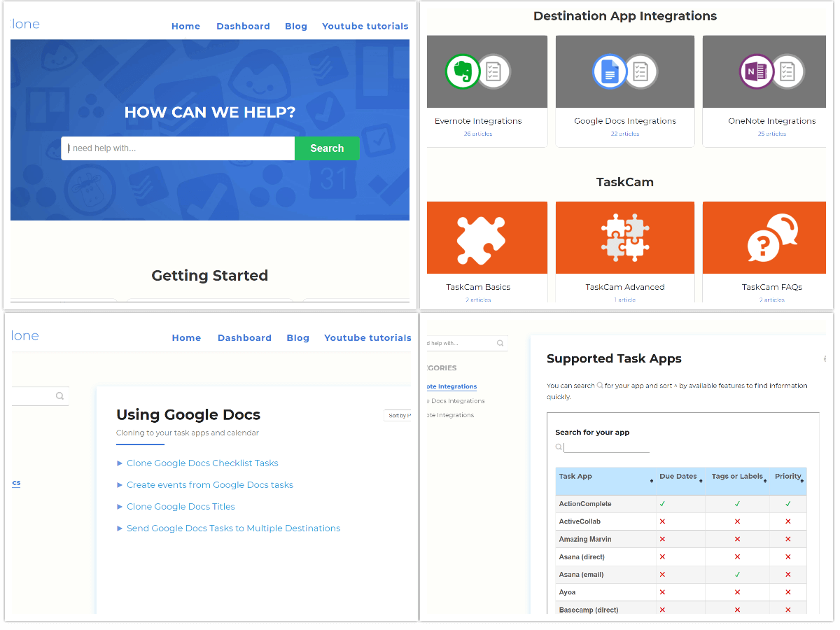This screenshot has width=840, height=630.
Task: Open Home on the Using Google Docs page
Action: click(x=186, y=338)
